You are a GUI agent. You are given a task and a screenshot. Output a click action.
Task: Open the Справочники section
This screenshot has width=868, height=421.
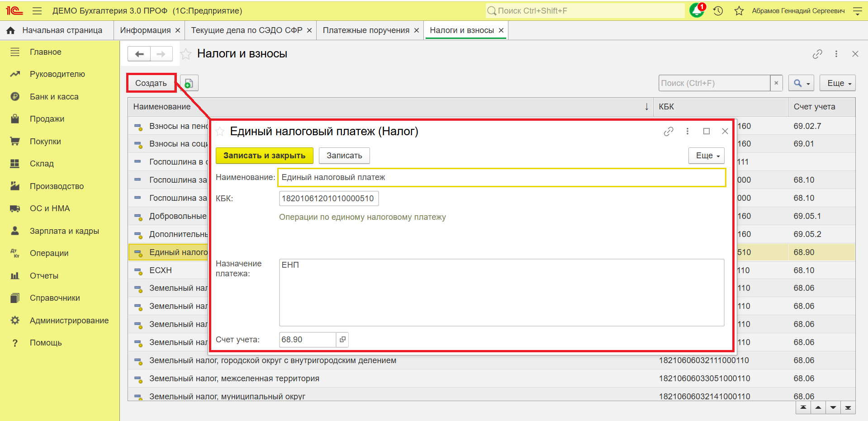55,298
